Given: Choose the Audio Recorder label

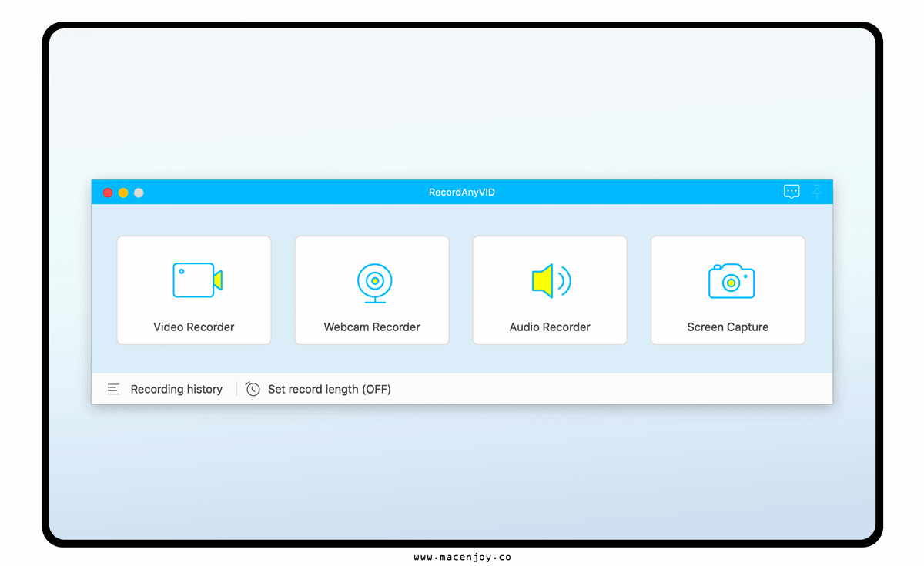Looking at the screenshot, I should tap(550, 327).
